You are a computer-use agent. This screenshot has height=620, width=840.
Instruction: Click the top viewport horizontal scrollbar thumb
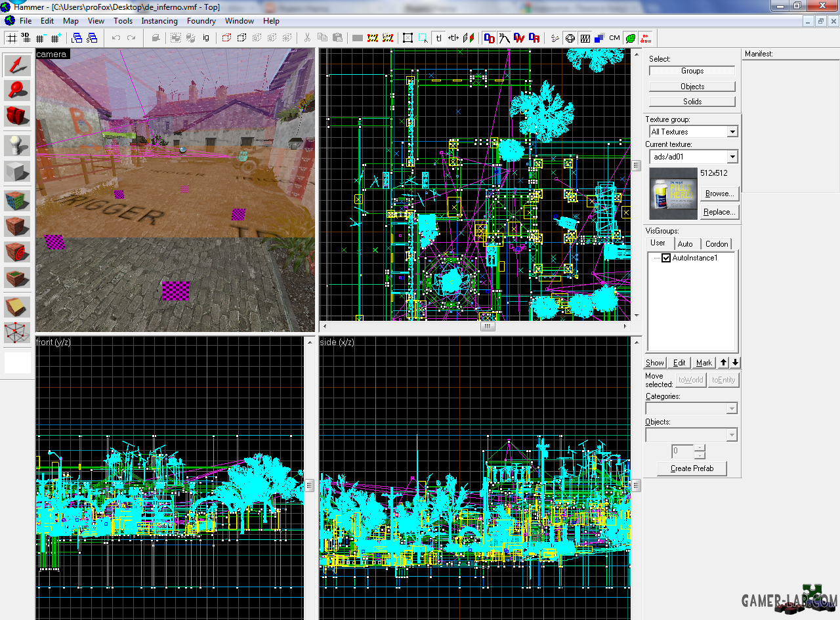488,326
